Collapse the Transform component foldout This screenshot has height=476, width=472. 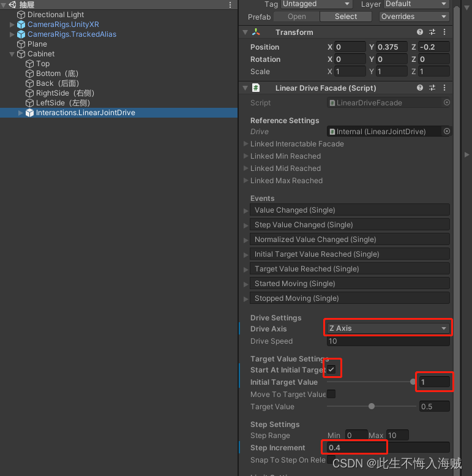point(245,32)
